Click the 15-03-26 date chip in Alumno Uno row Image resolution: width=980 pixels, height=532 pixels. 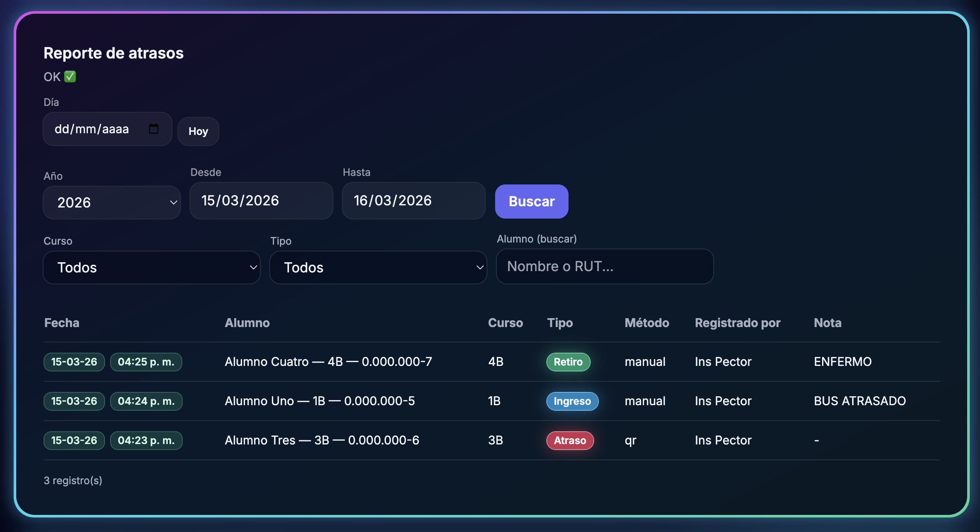(x=74, y=401)
